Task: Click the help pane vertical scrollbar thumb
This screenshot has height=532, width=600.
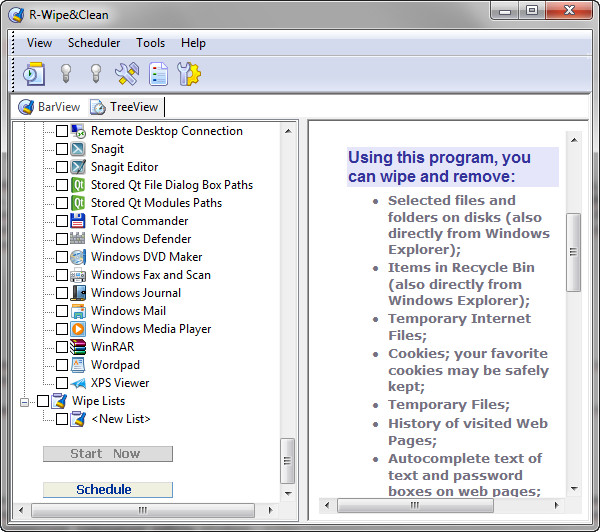Action: click(573, 252)
